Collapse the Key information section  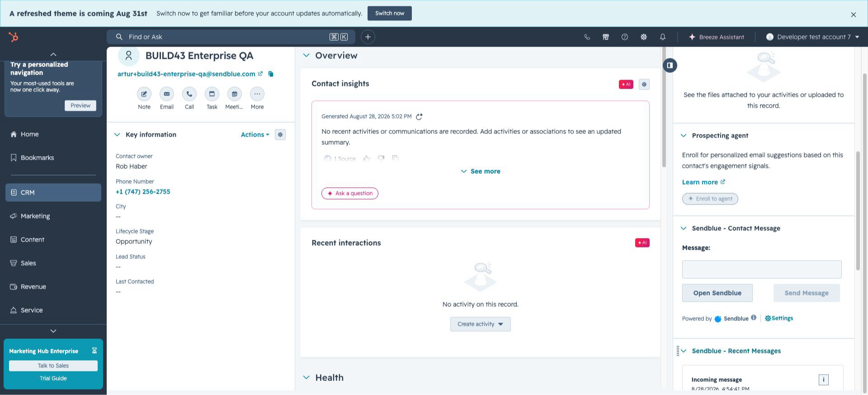[117, 135]
